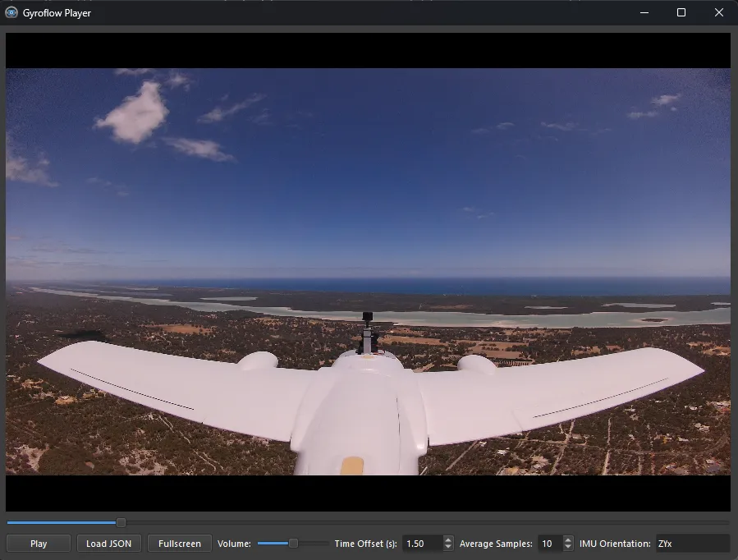Click the IMU Orientation text field

point(693,544)
